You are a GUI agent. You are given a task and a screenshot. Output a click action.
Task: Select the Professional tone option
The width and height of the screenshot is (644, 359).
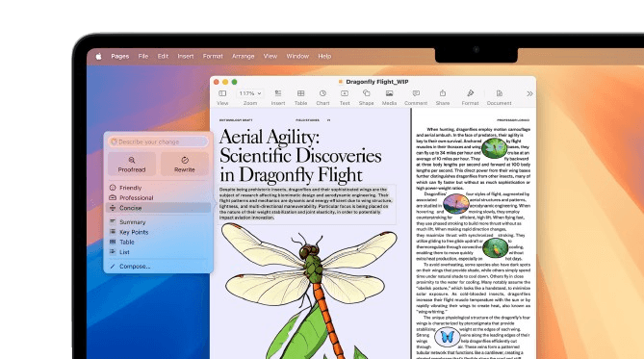[159, 197]
